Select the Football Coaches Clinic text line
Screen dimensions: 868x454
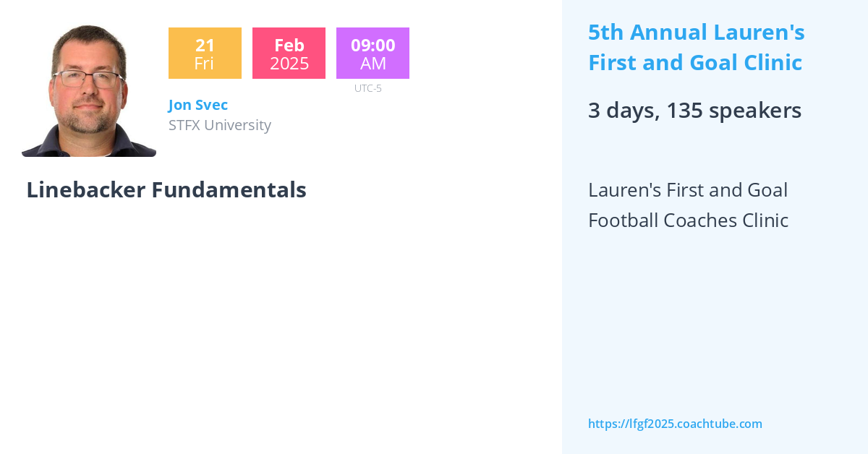click(x=688, y=220)
